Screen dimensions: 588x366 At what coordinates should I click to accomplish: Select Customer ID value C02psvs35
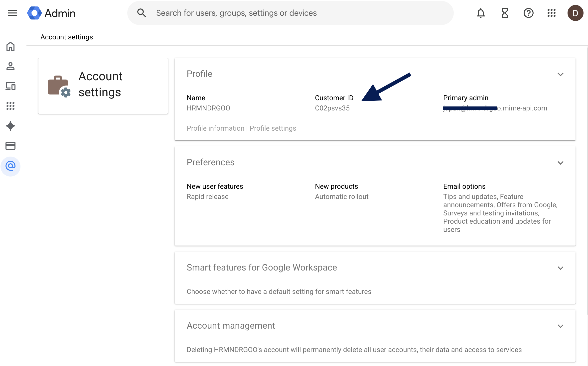pos(332,108)
